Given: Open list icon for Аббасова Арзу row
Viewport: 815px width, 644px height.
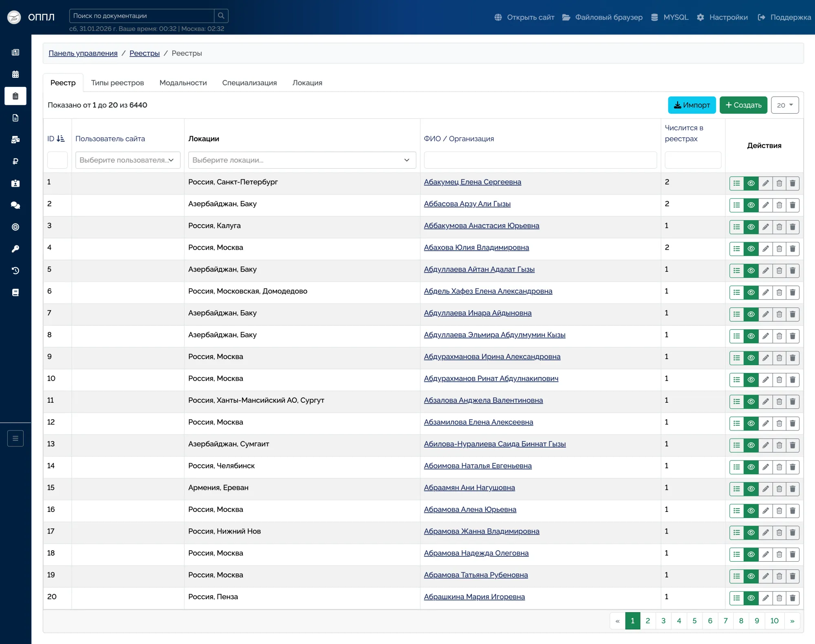Looking at the screenshot, I should click(x=736, y=205).
